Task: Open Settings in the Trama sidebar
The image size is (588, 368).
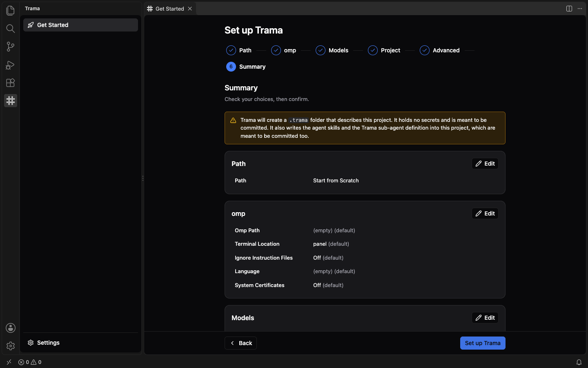Action: [x=80, y=343]
